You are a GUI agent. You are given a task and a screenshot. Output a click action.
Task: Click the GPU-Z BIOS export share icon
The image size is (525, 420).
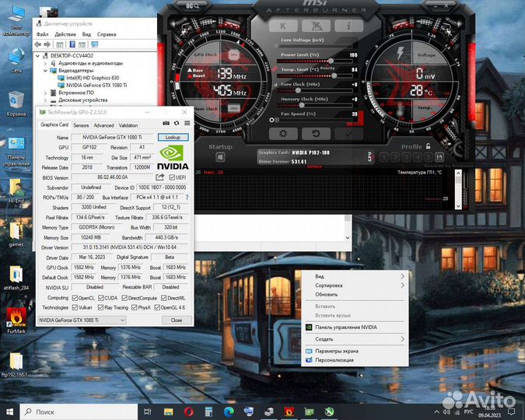[x=160, y=177]
